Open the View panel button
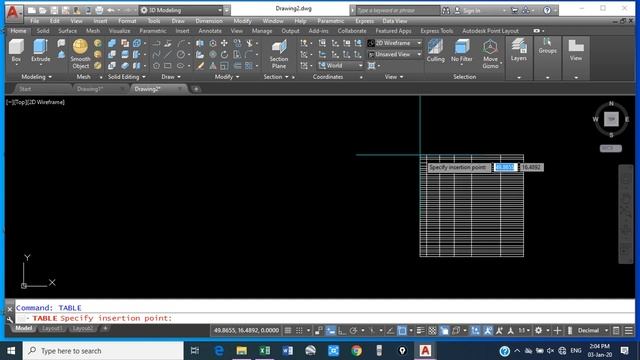The height and width of the screenshot is (360, 640). pyautogui.click(x=576, y=50)
